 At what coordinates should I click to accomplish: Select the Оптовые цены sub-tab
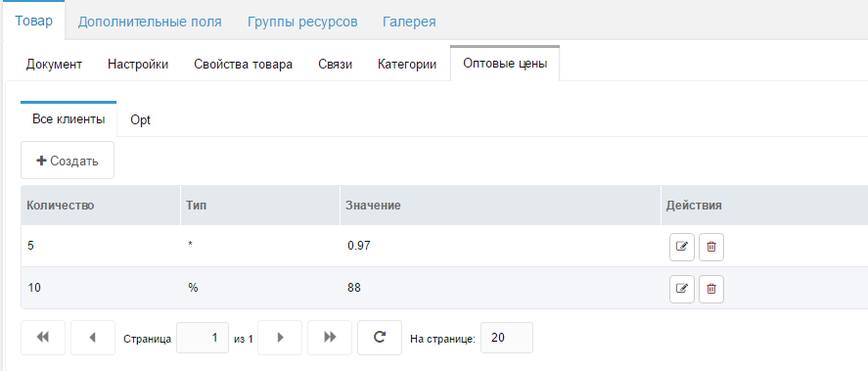(505, 64)
